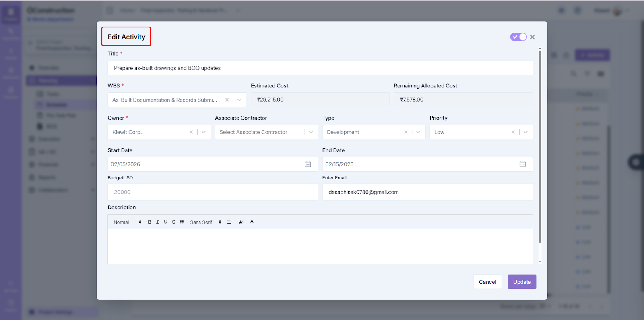The height and width of the screenshot is (320, 644).
Task: Open End Date calendar picker icon
Action: (522, 164)
